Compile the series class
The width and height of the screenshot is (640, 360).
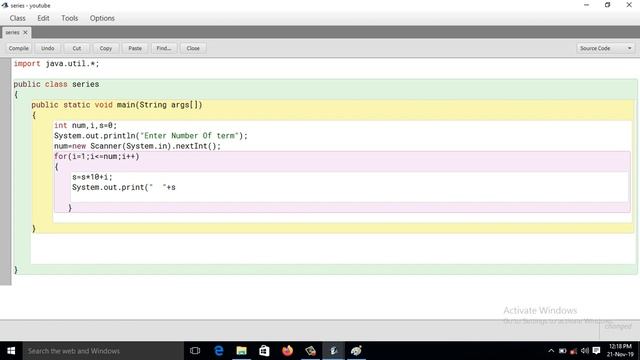18,48
